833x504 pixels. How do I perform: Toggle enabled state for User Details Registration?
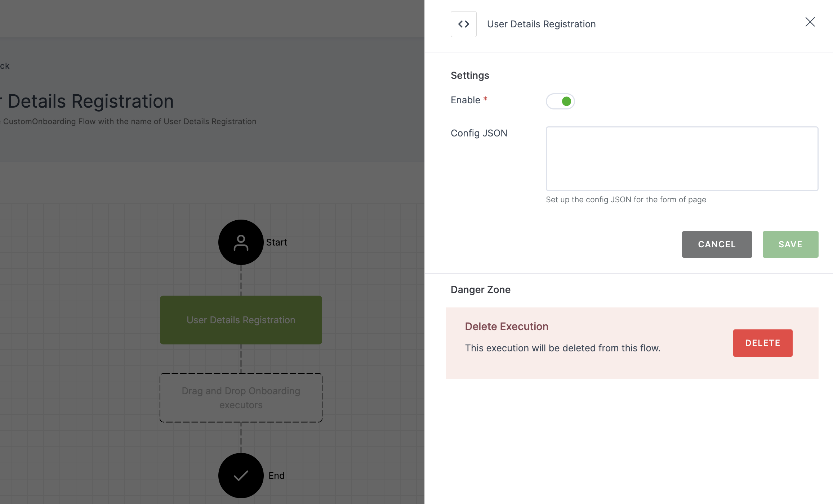click(x=560, y=100)
